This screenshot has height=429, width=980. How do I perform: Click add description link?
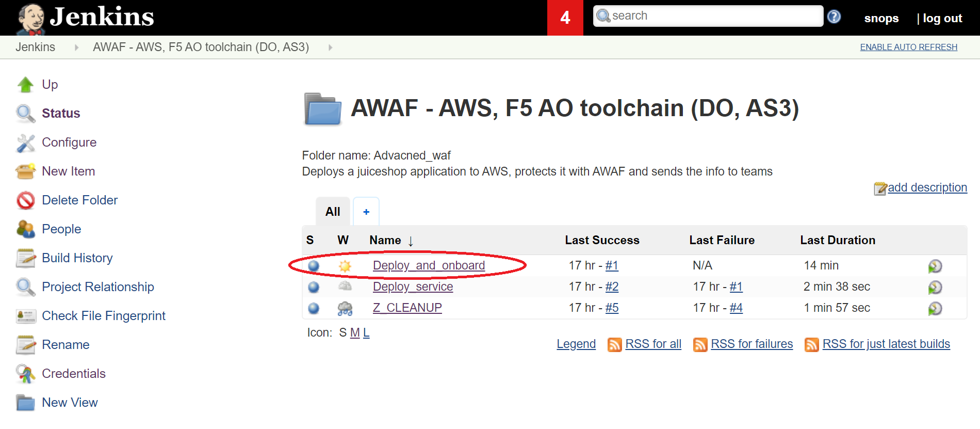[927, 187]
